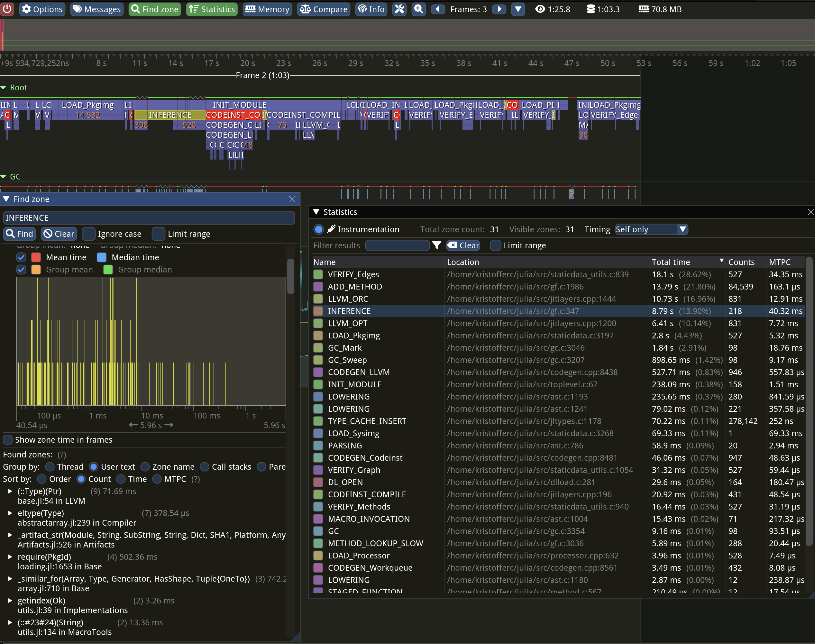Viewport: 815px width, 644px height.
Task: Open the frame set dropdown arrow
Action: click(518, 9)
